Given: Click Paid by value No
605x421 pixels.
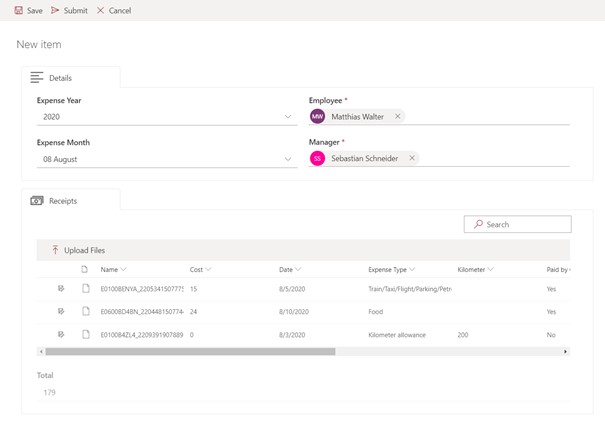Looking at the screenshot, I should (x=551, y=335).
